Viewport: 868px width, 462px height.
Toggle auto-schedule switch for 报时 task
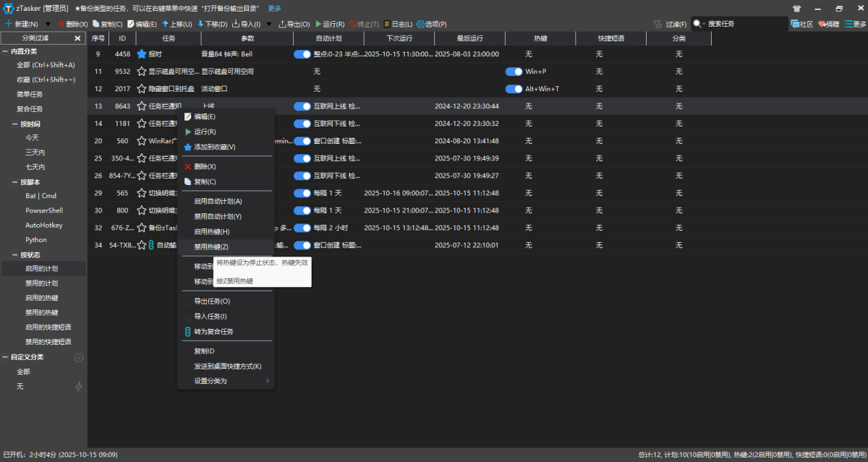(302, 54)
